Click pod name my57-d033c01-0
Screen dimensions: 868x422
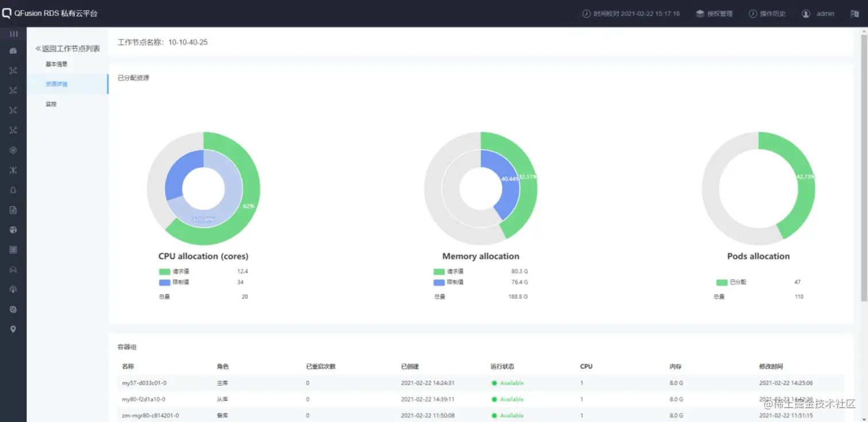tap(144, 383)
